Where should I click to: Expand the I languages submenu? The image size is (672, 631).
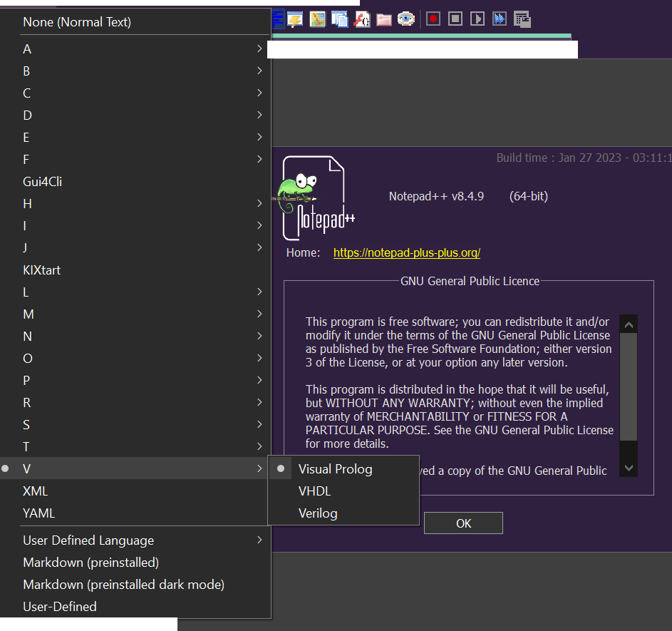(135, 226)
